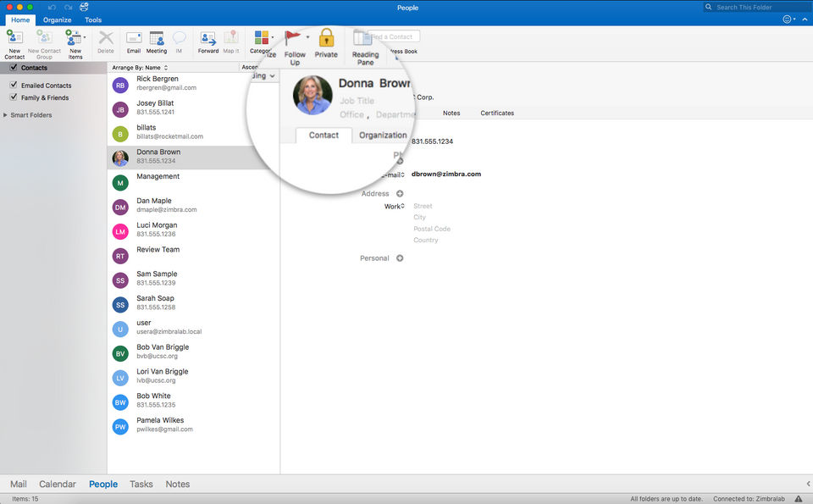Open the Categorize dropdown arrow
813x504 pixels.
click(273, 37)
